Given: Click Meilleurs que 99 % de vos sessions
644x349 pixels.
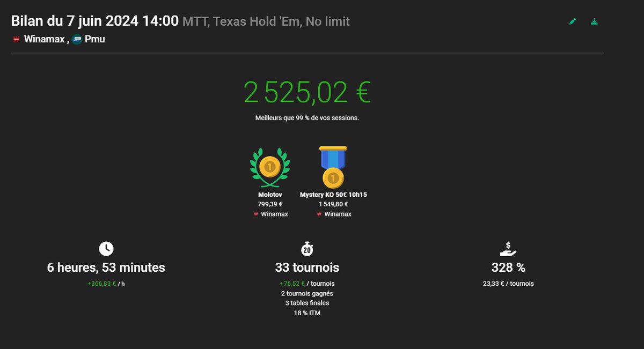Looking at the screenshot, I should click(x=307, y=118).
